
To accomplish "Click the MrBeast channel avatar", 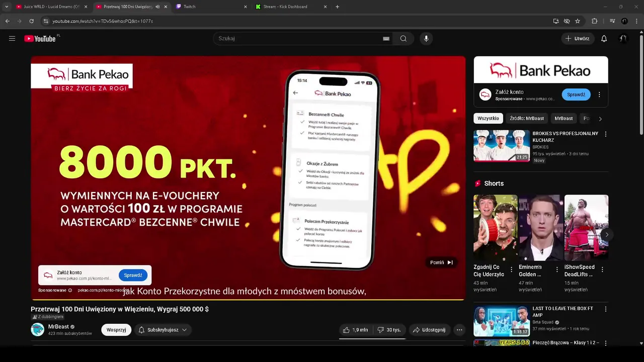I will [37, 329].
